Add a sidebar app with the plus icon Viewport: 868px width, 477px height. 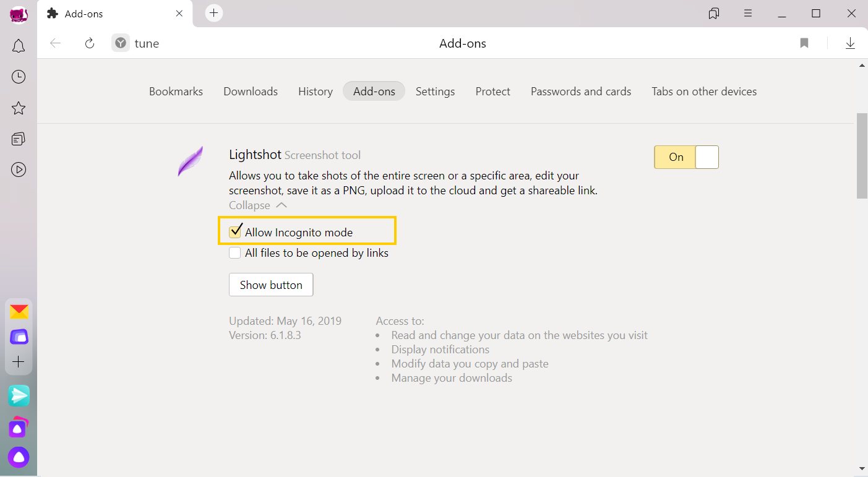[19, 362]
